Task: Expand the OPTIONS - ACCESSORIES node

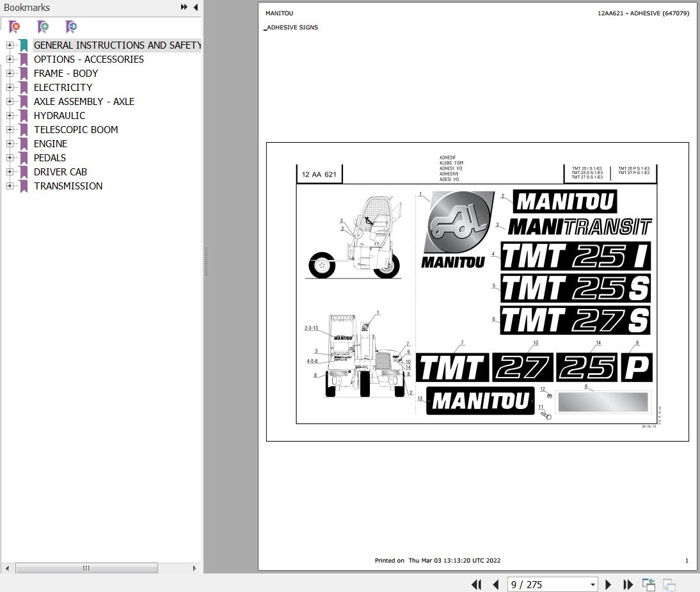Action: pos(10,59)
